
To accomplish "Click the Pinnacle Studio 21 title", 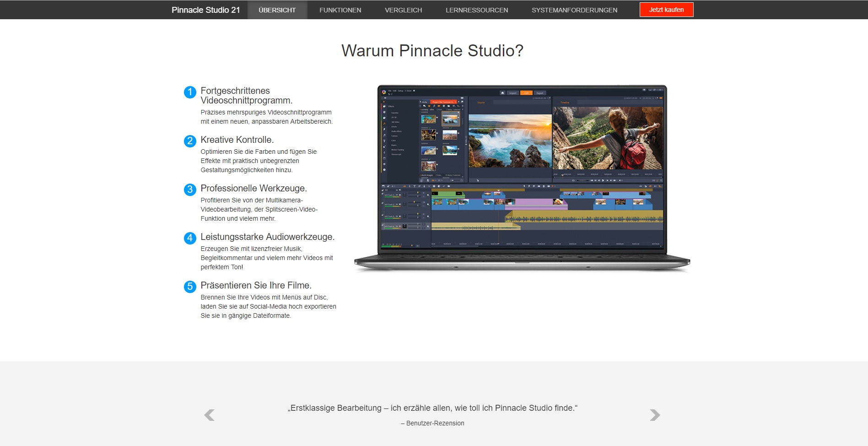I will [205, 10].
